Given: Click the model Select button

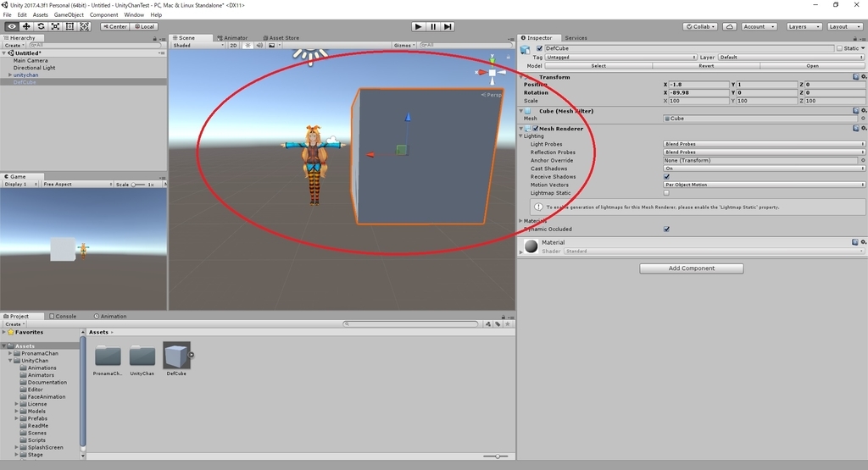Looking at the screenshot, I should (598, 66).
